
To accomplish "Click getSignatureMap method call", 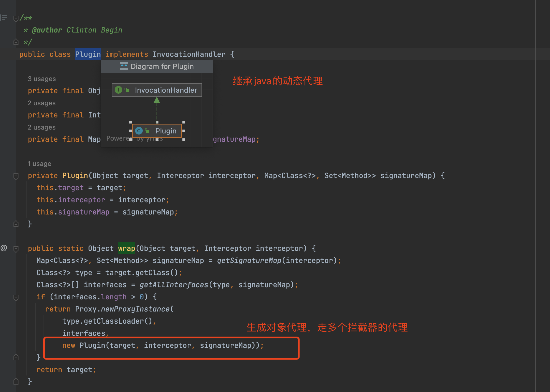I will (249, 261).
